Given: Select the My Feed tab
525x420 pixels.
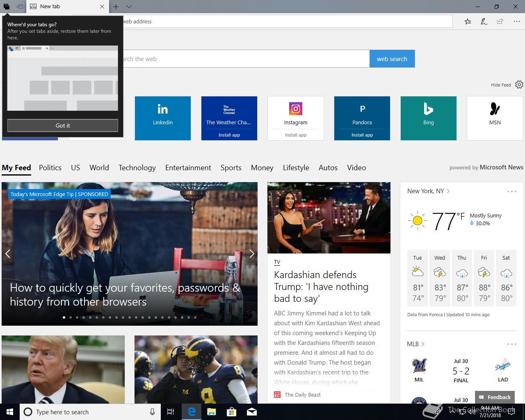Looking at the screenshot, I should [x=16, y=167].
